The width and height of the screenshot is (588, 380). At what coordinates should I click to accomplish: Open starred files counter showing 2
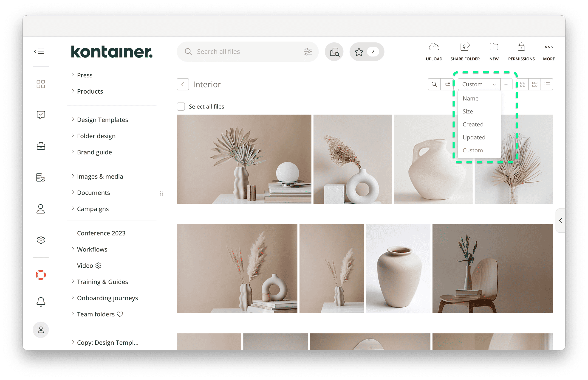367,51
